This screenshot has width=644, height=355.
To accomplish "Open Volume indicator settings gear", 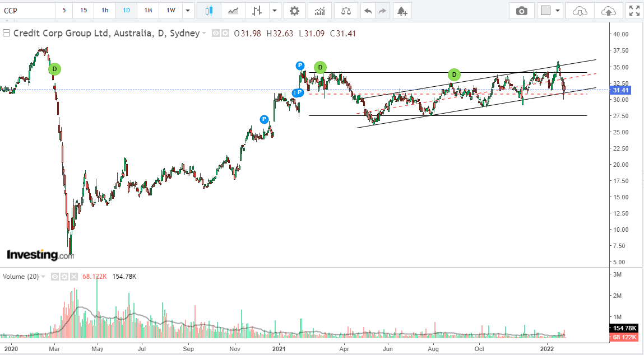I will pos(64,277).
